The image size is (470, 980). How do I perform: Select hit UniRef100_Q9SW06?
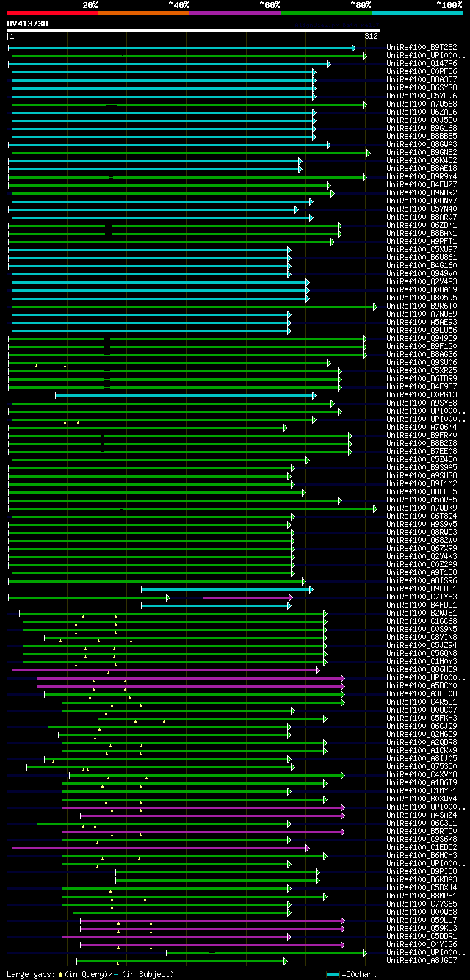tap(422, 363)
